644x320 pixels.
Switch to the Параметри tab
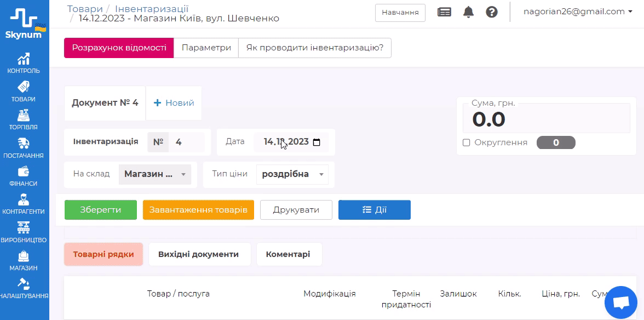tap(206, 48)
